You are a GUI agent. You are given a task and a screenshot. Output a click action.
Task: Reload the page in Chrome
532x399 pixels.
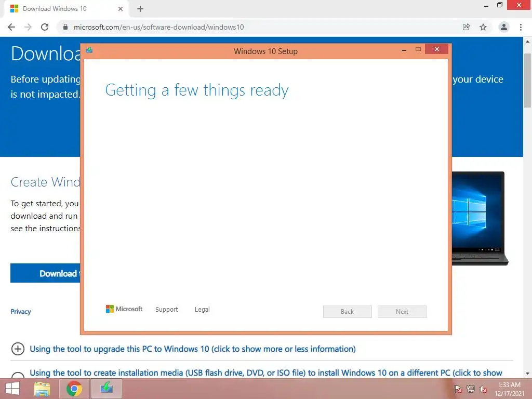[45, 27]
